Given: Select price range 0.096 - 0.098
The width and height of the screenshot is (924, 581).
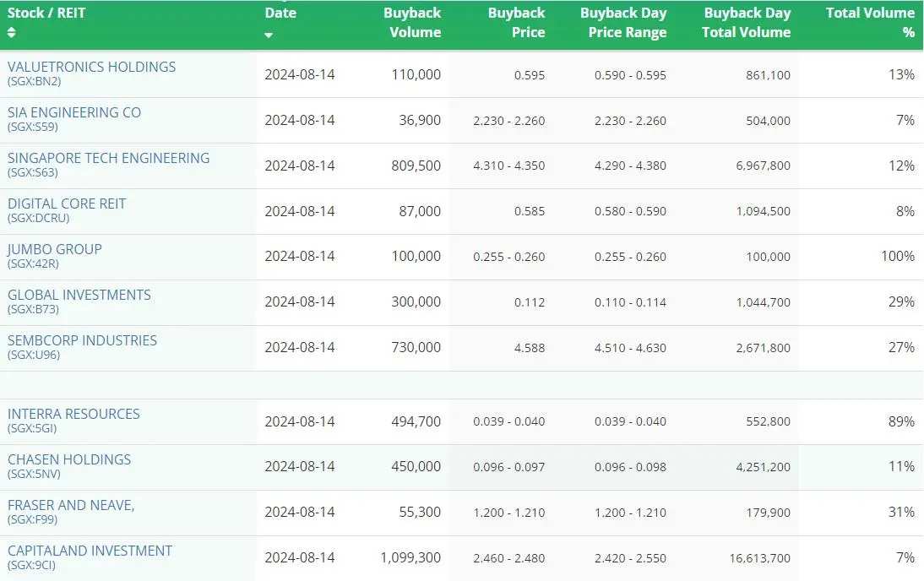Looking at the screenshot, I should pos(631,467).
